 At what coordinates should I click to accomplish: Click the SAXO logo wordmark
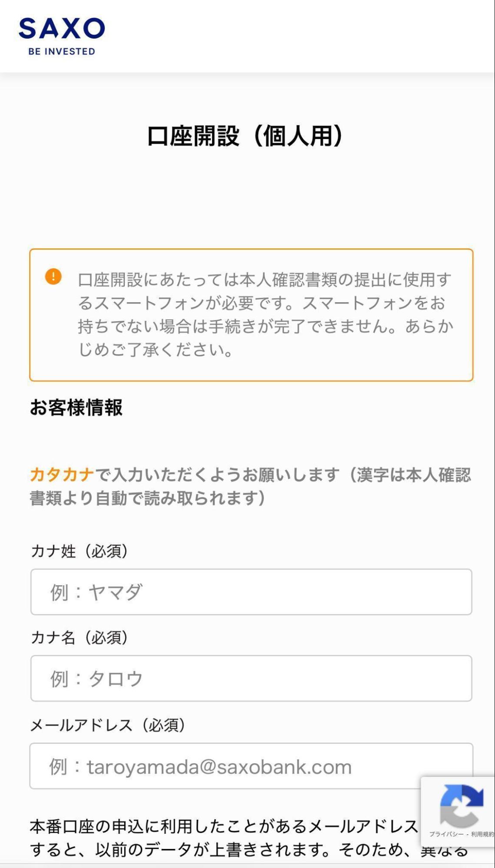[x=62, y=29]
